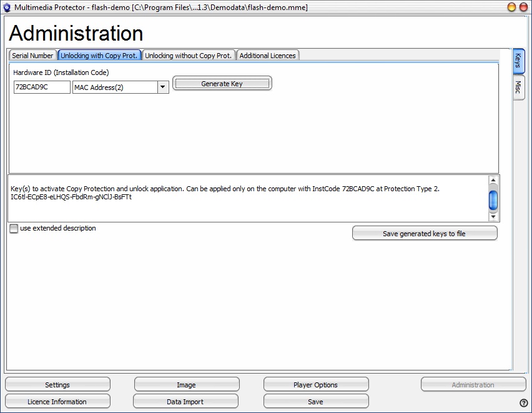
Task: Click the key output scrollbar up arrow
Action: tap(493, 181)
